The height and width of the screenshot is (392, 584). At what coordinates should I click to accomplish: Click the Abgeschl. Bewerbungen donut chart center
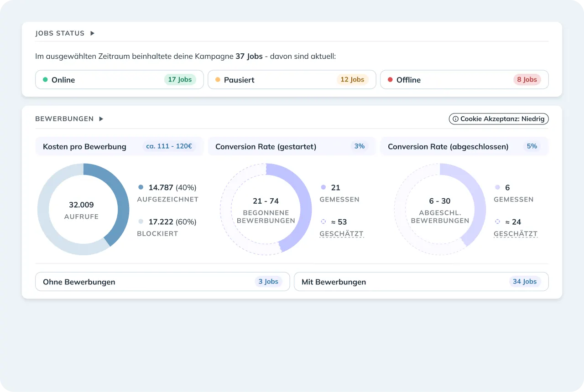(x=440, y=209)
